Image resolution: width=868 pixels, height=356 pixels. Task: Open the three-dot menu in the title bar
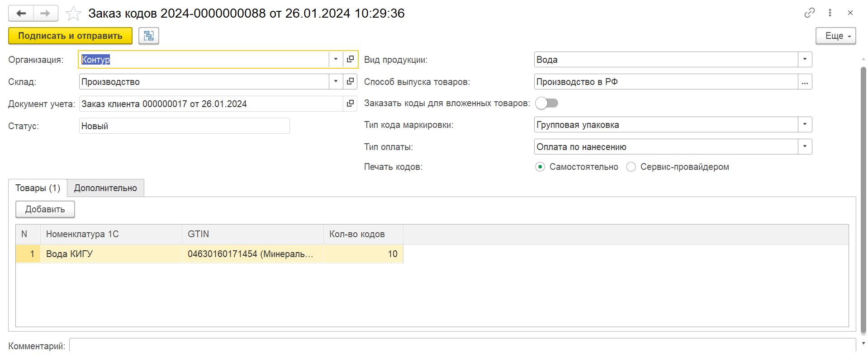(830, 13)
